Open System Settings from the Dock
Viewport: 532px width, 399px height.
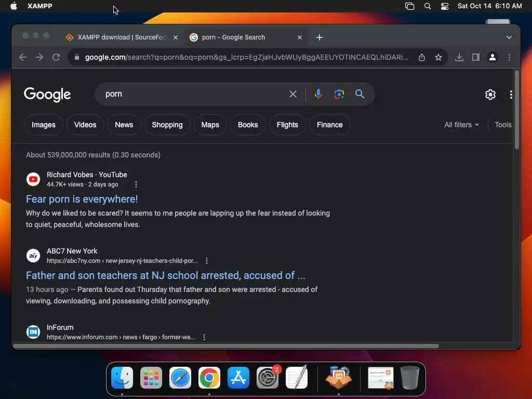click(268, 378)
